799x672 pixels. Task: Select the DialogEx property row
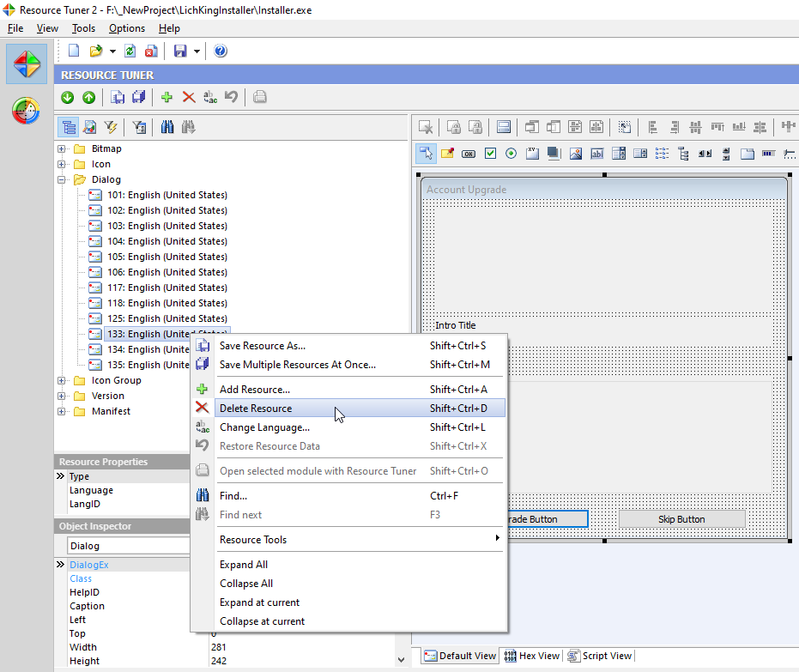point(122,565)
